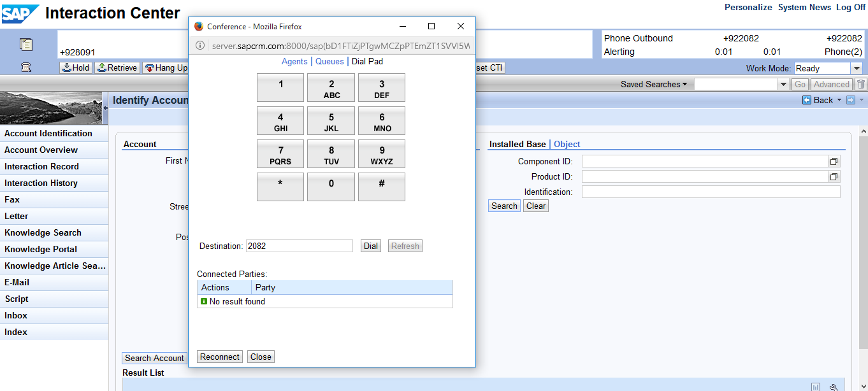Open the Saved Searches menu
This screenshot has width=868, height=391.
[x=654, y=84]
